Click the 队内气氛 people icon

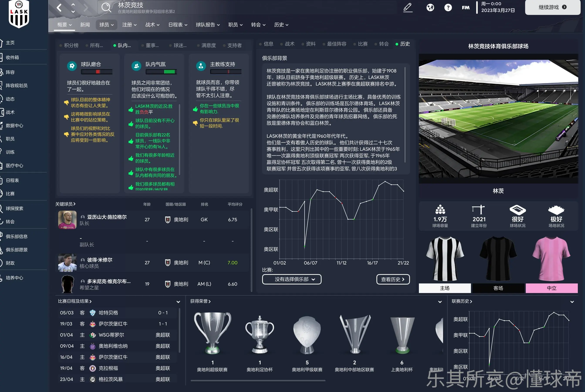[136, 66]
